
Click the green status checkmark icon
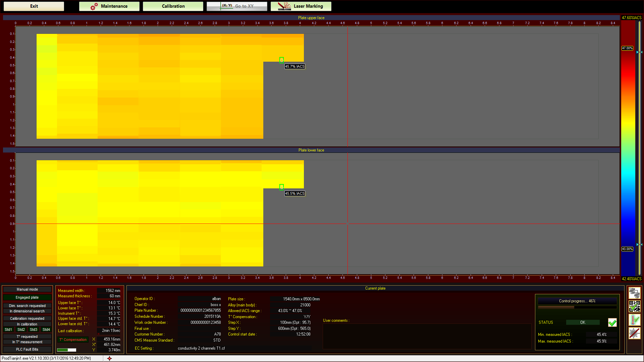pyautogui.click(x=612, y=322)
